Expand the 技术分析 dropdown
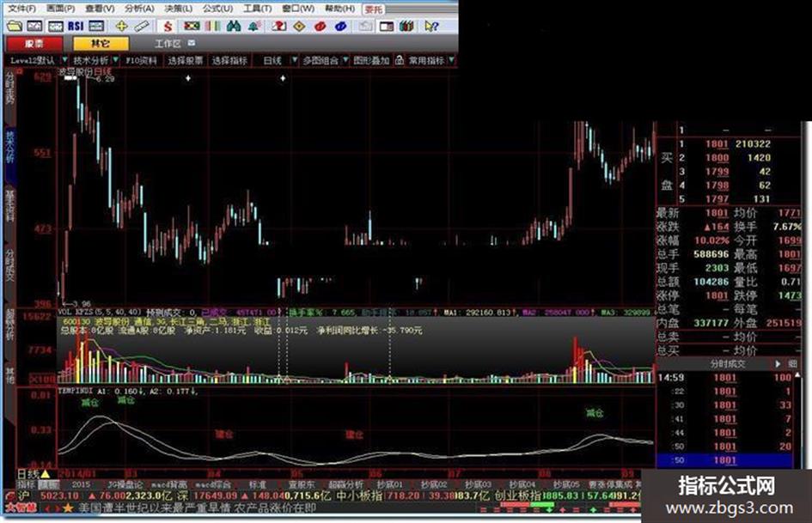Image resolution: width=812 pixels, height=523 pixels. coord(115,60)
